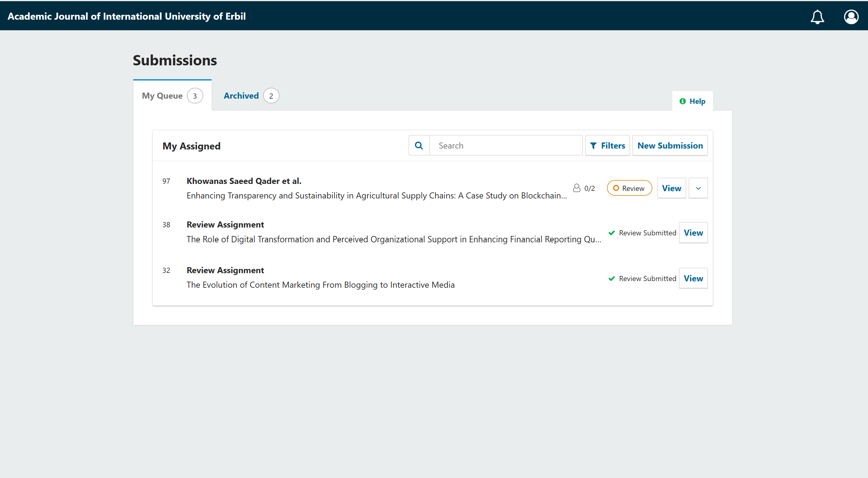Click the submission ID 32
The image size is (868, 478).
(166, 270)
